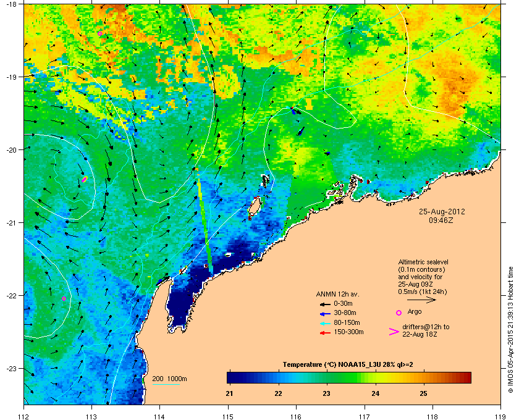
Task: Click the colorbar tick label 21
Action: click(229, 393)
